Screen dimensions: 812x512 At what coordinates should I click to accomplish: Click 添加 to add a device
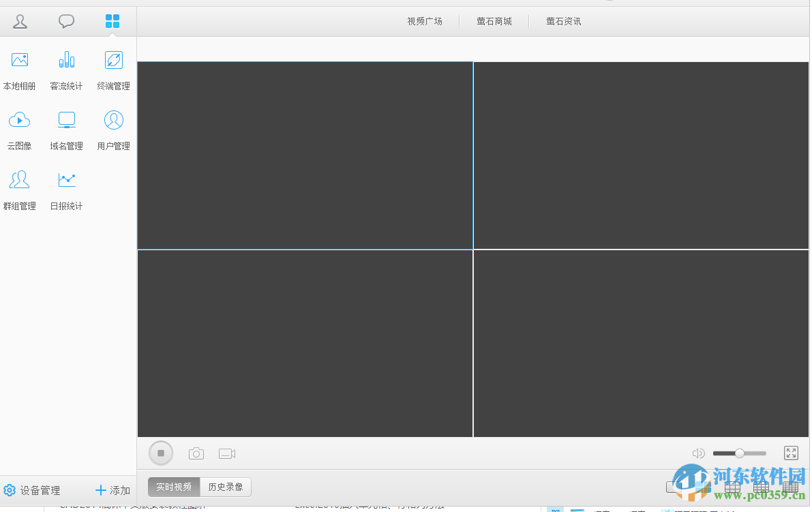113,490
